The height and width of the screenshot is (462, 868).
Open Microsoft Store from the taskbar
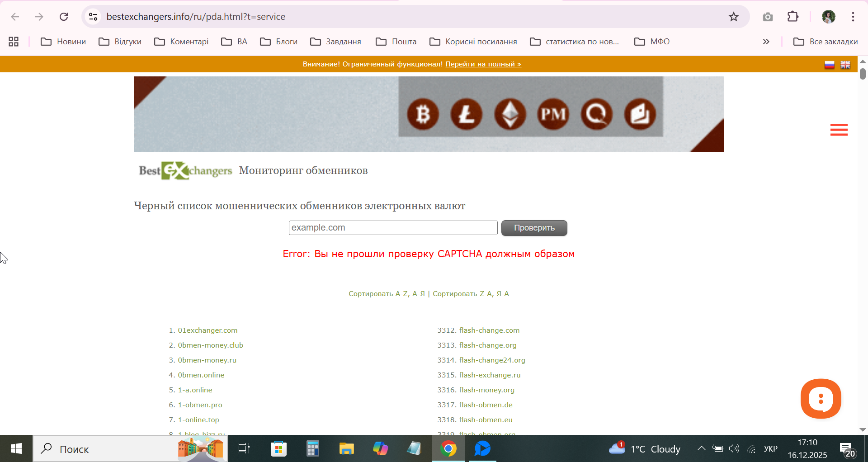[x=278, y=448]
